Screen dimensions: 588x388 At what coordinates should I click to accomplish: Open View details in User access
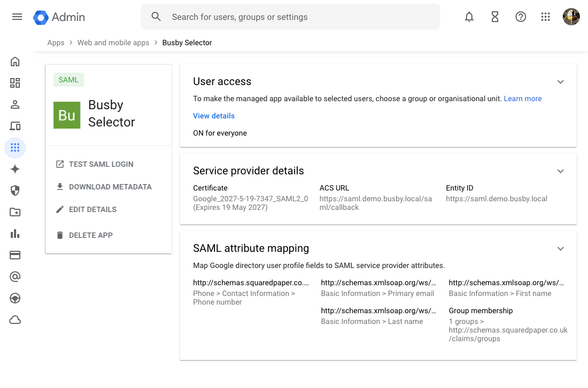click(x=214, y=116)
